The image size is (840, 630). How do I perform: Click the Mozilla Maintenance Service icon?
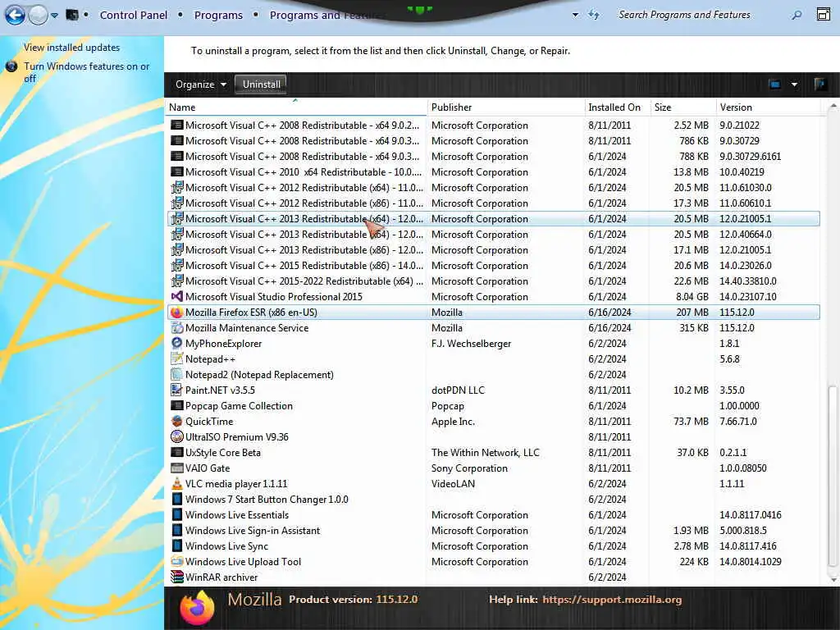click(x=177, y=327)
